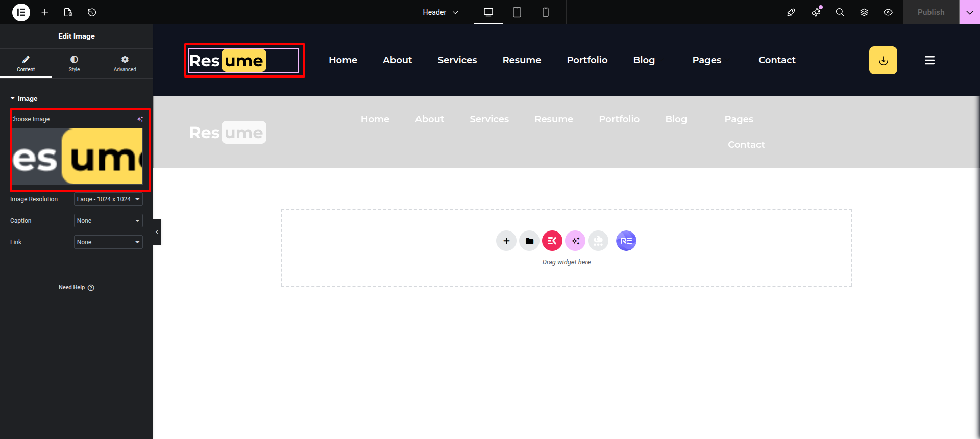Switch to the Advanced tab
This screenshot has height=439, width=980.
point(125,64)
